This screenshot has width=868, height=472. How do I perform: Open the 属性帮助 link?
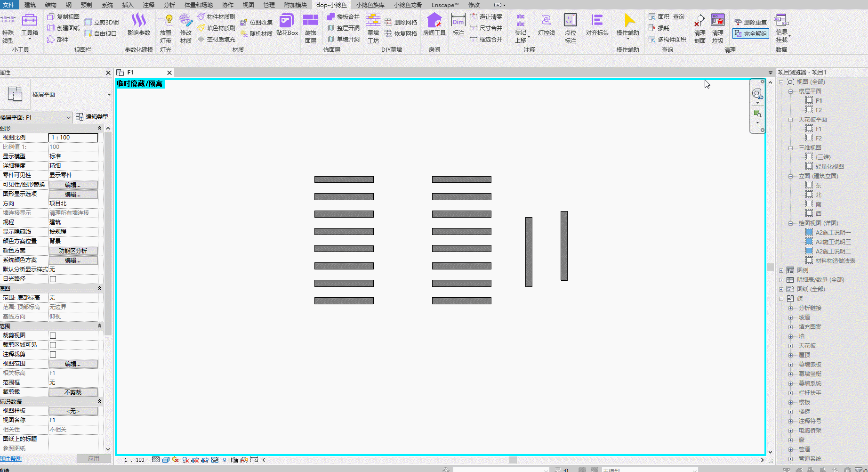(10, 458)
